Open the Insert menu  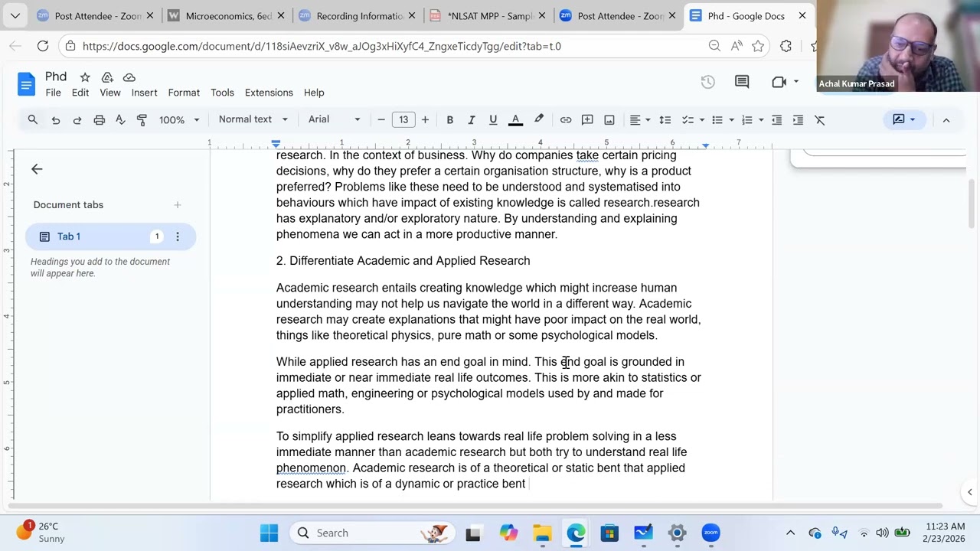coord(144,93)
